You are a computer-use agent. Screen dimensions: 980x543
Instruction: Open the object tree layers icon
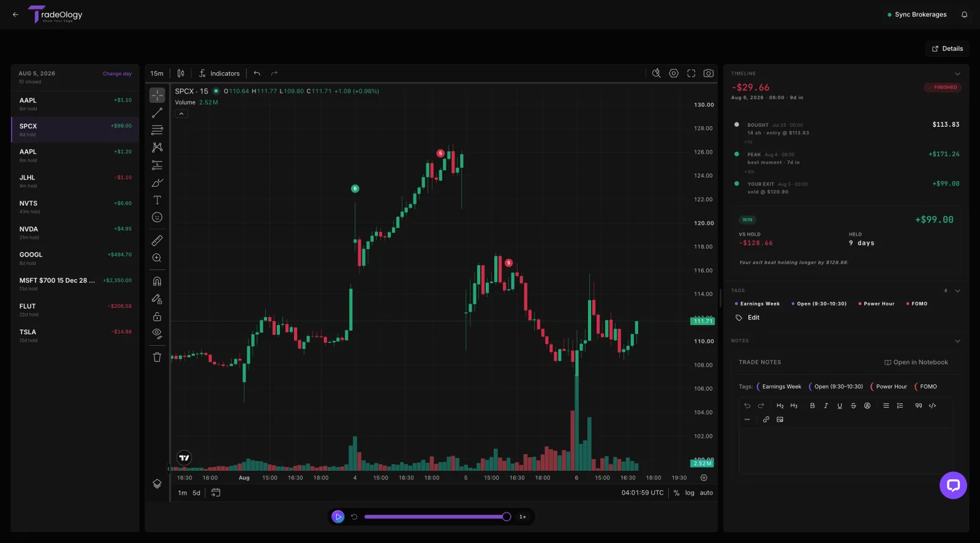[x=157, y=484]
